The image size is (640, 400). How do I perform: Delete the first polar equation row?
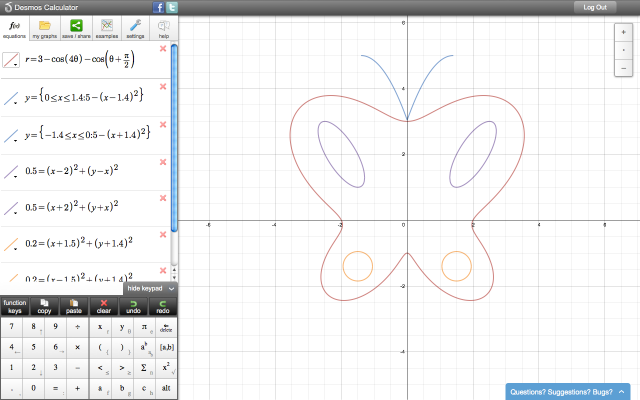pos(163,50)
